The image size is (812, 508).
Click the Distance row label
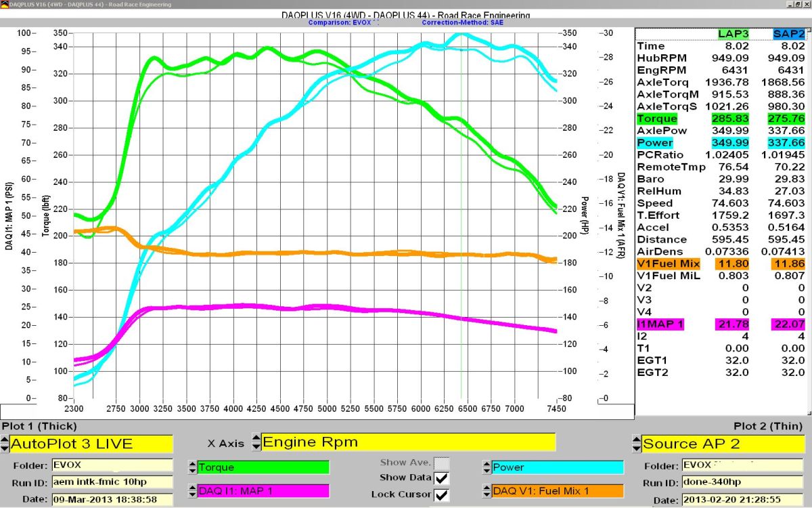pyautogui.click(x=662, y=239)
